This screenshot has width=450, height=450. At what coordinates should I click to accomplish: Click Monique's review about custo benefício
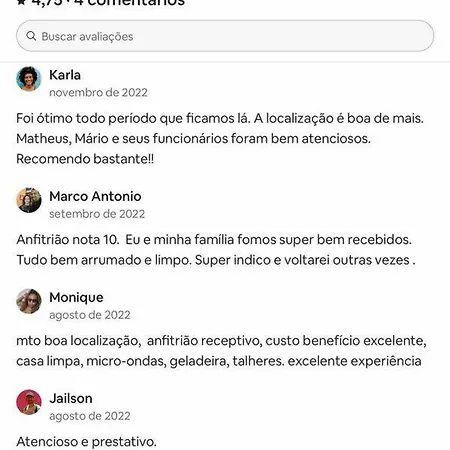pyautogui.click(x=221, y=351)
